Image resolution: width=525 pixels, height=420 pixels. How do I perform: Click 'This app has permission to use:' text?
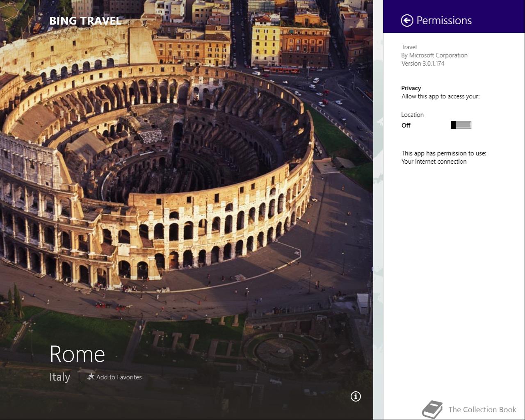[x=444, y=153]
